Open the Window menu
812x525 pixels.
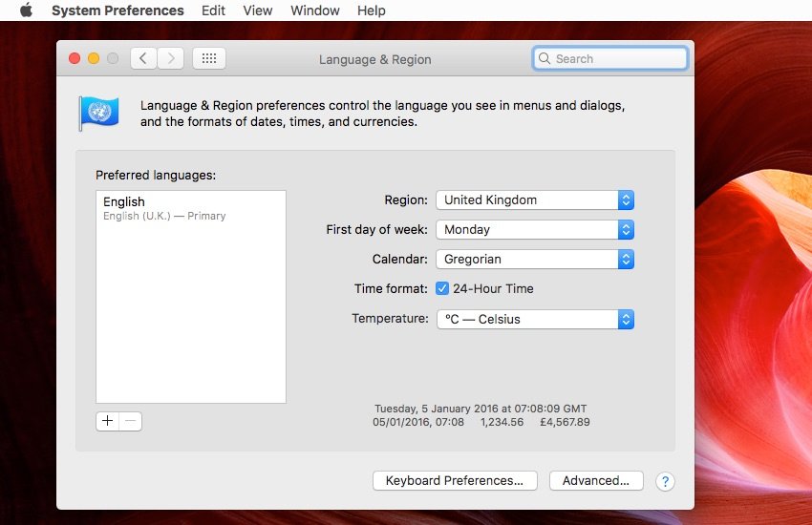[x=315, y=10]
